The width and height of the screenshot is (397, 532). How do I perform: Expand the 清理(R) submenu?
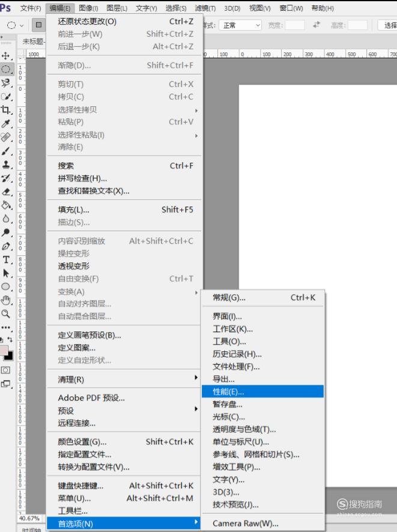click(124, 379)
